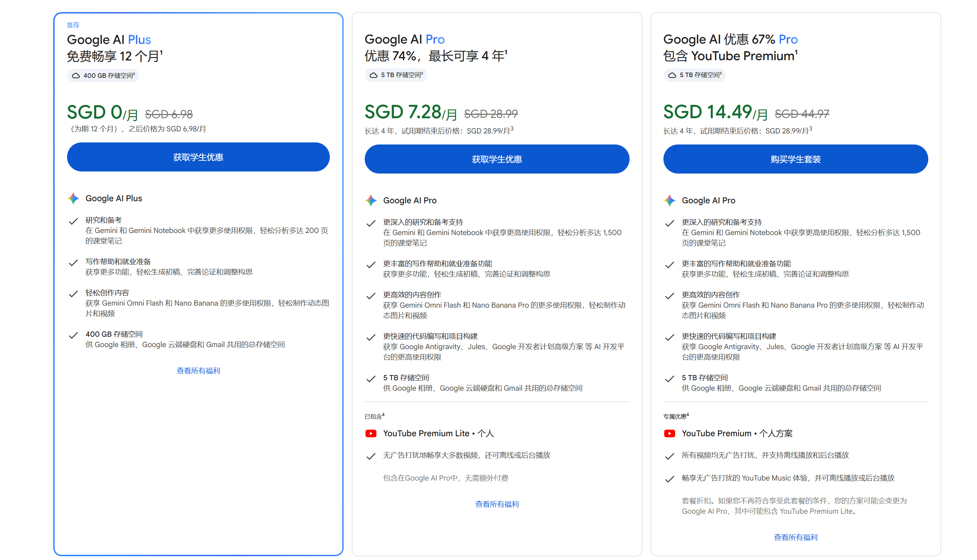
Task: Click checkmark beside 所有视频均无广告打扰
Action: click(x=669, y=456)
